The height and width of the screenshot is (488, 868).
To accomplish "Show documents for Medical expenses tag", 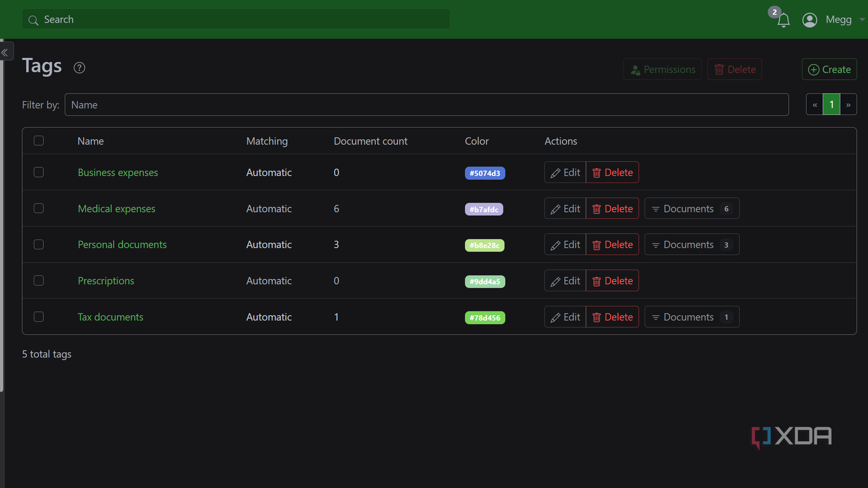I will [x=692, y=209].
